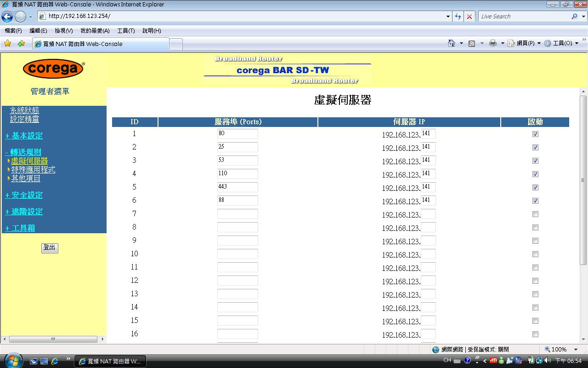Disable the port 443 rule checkbox
The height and width of the screenshot is (368, 588).
click(x=535, y=188)
